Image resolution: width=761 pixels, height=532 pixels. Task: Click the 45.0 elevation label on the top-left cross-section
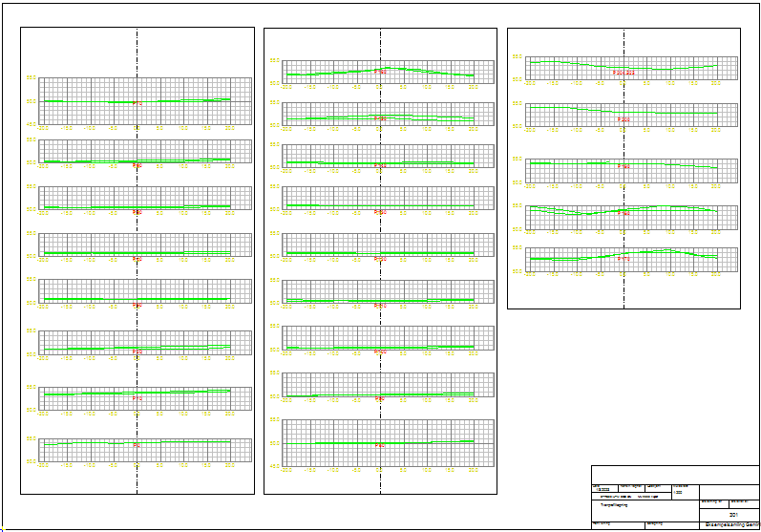(x=32, y=123)
